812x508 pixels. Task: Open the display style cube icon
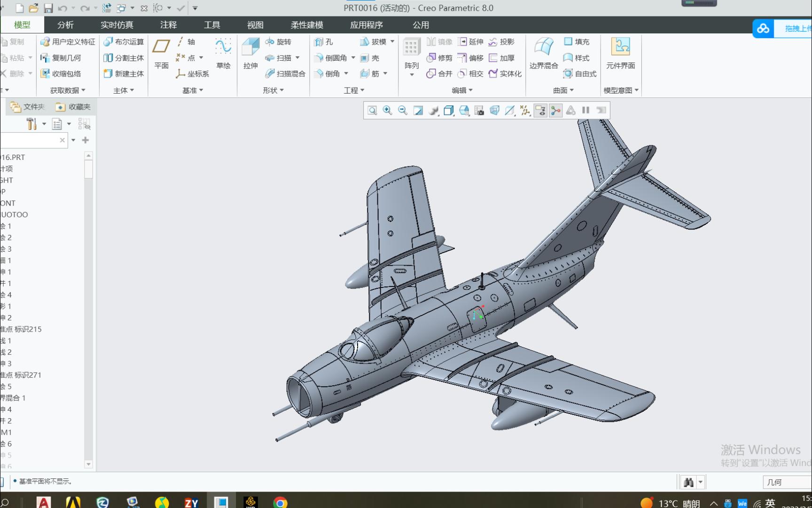(448, 111)
